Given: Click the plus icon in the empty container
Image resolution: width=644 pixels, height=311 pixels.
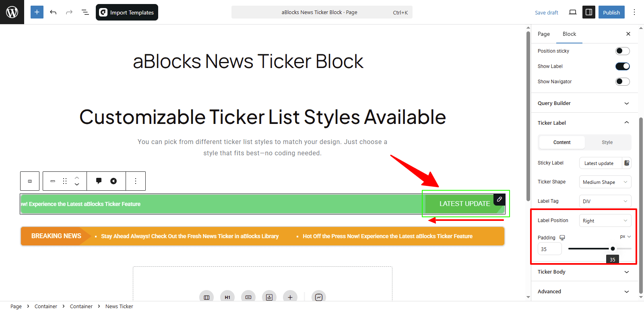Looking at the screenshot, I should point(290,297).
